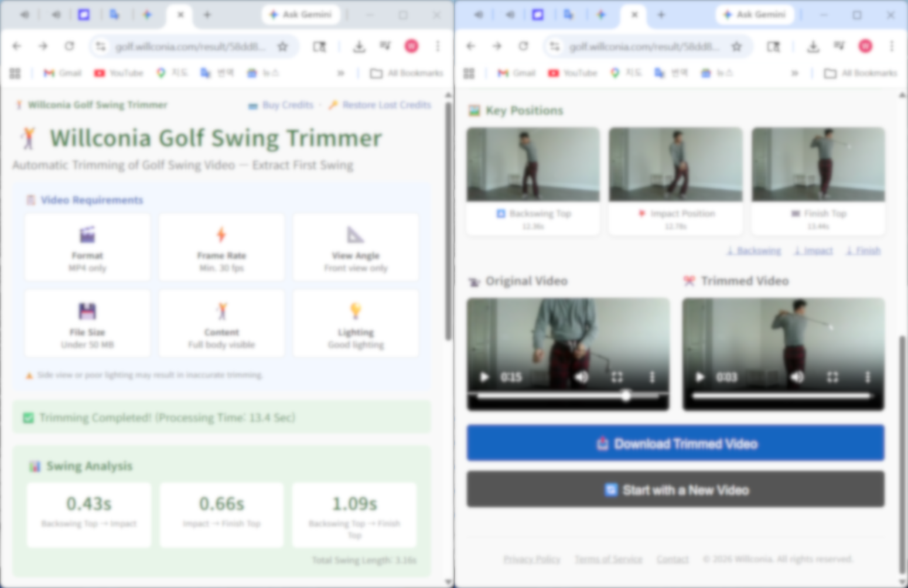Open the Backswing Top thumbnail
Image resolution: width=908 pixels, height=588 pixels.
533,165
